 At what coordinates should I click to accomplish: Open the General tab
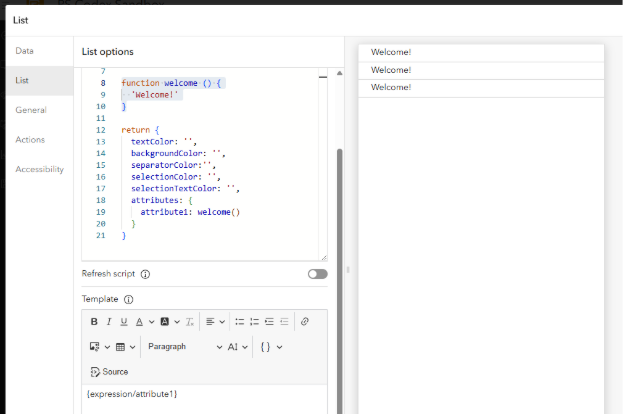coord(39,110)
